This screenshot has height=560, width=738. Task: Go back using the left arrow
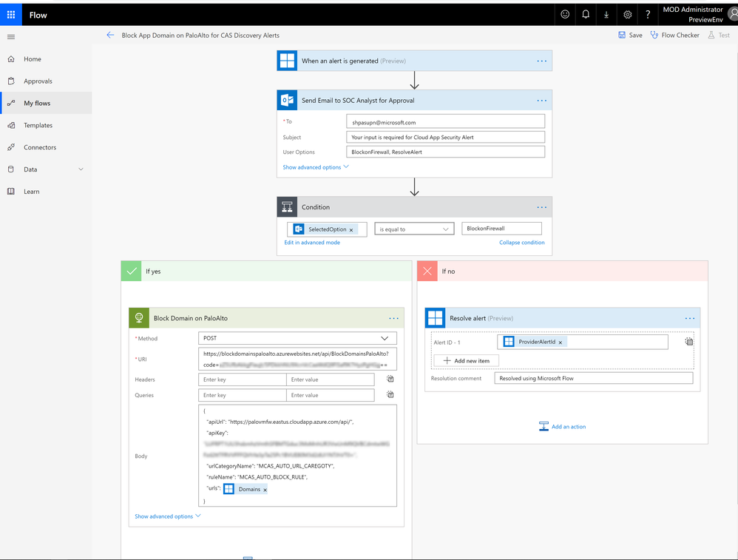110,35
